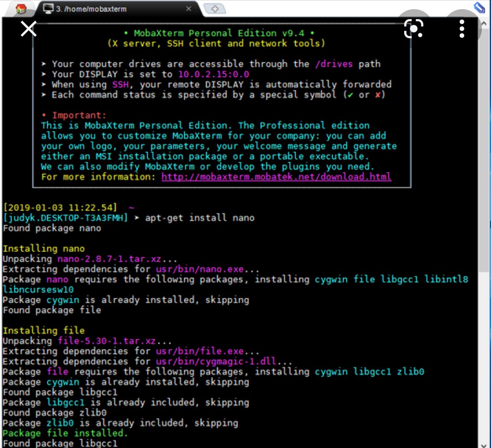Click the yellow 'Installing nano' line
This screenshot has width=491, height=448.
point(44,249)
